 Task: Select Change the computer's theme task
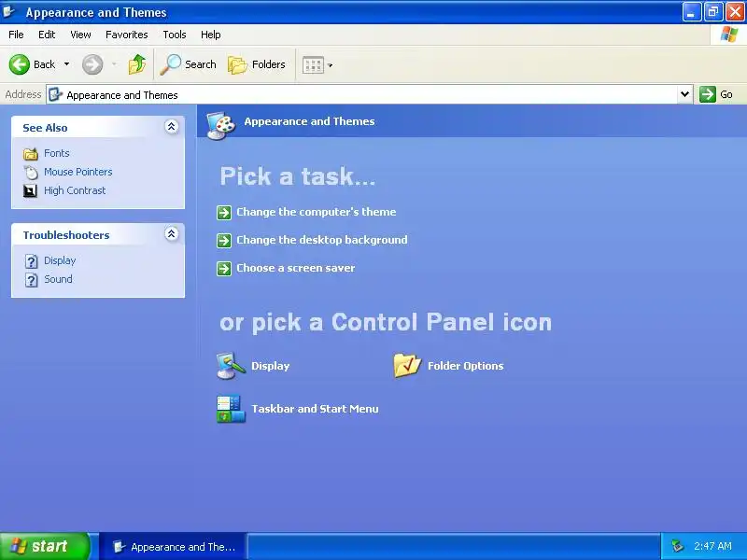[317, 212]
